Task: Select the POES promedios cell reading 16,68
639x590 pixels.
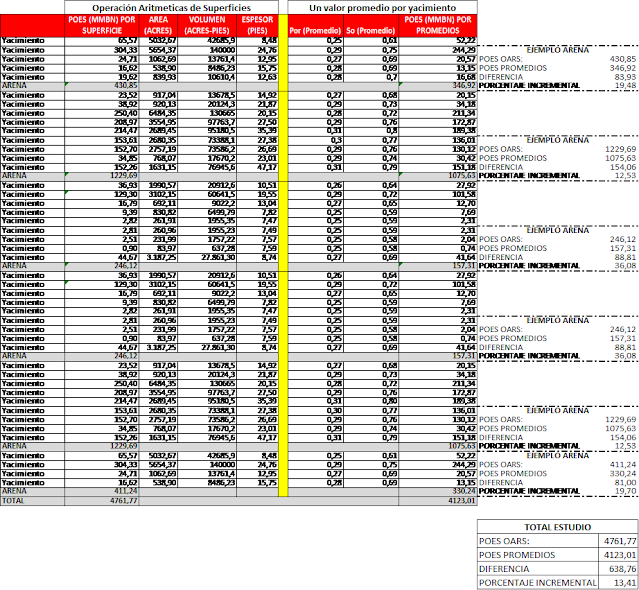Action: tap(438, 77)
